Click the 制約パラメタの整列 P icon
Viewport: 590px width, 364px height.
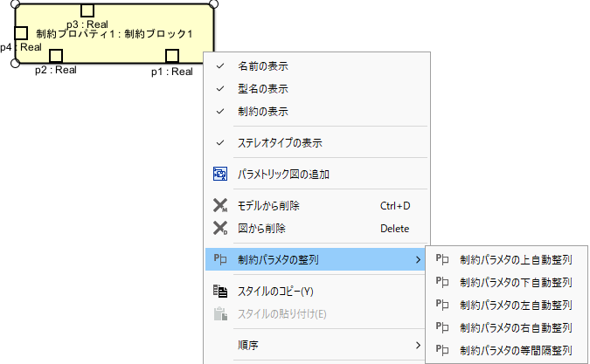220,259
